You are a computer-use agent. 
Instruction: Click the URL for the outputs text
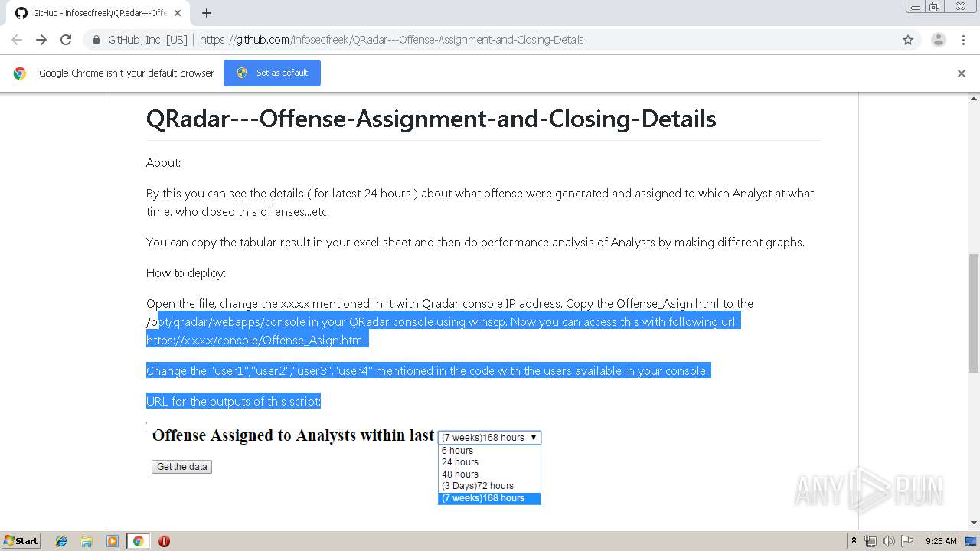234,401
